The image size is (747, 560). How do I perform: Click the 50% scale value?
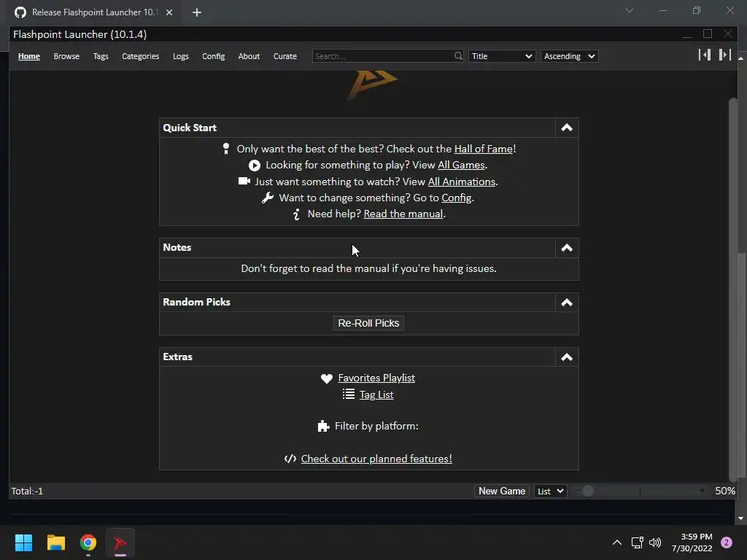click(724, 491)
